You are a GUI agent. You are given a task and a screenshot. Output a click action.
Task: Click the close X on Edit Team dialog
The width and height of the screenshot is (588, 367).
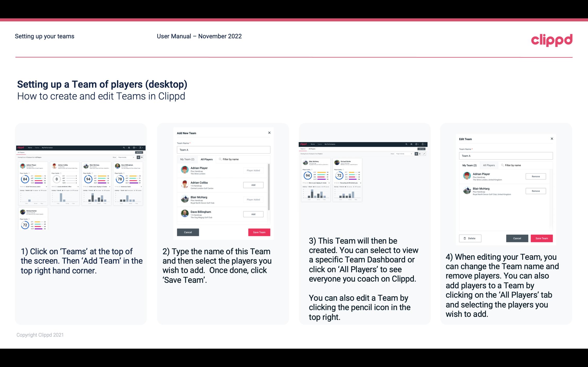pyautogui.click(x=552, y=139)
